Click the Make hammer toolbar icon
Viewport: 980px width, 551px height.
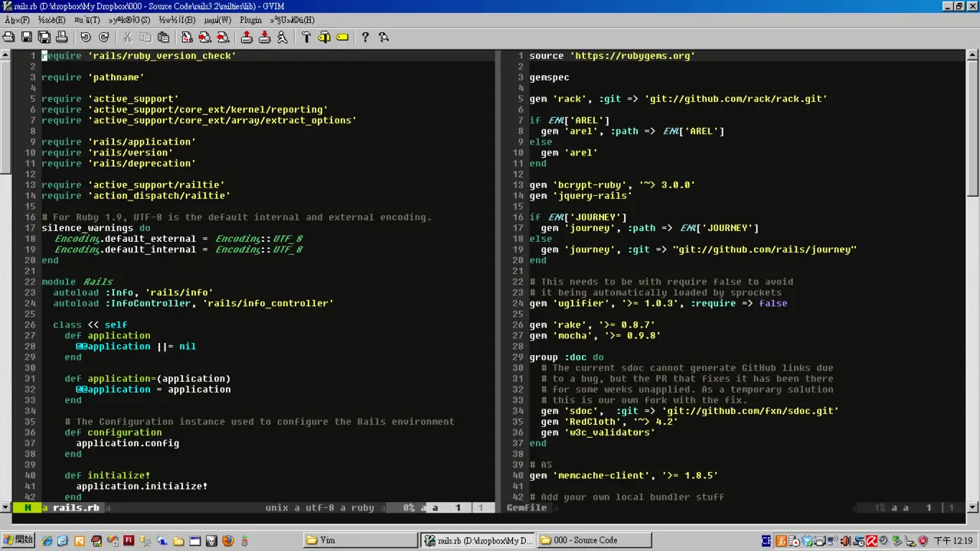pos(306,37)
